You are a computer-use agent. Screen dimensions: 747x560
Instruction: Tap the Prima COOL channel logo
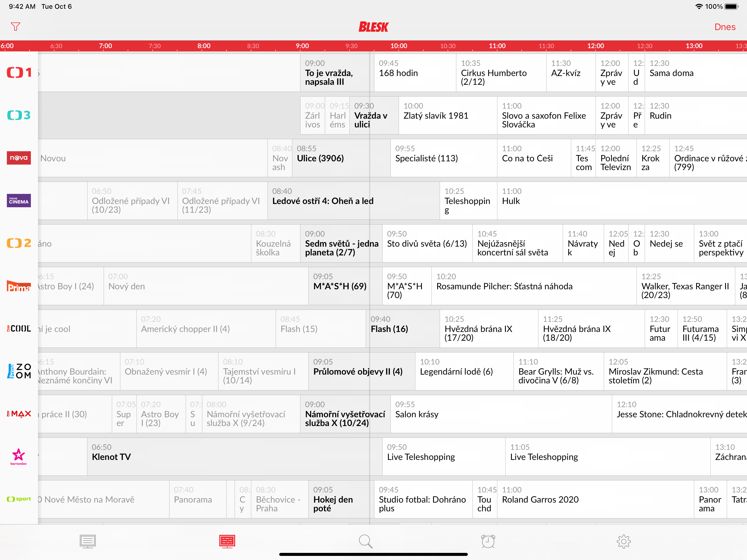pos(19,328)
